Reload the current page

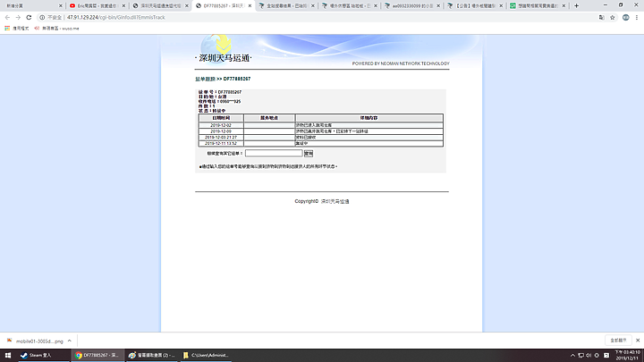[x=29, y=17]
